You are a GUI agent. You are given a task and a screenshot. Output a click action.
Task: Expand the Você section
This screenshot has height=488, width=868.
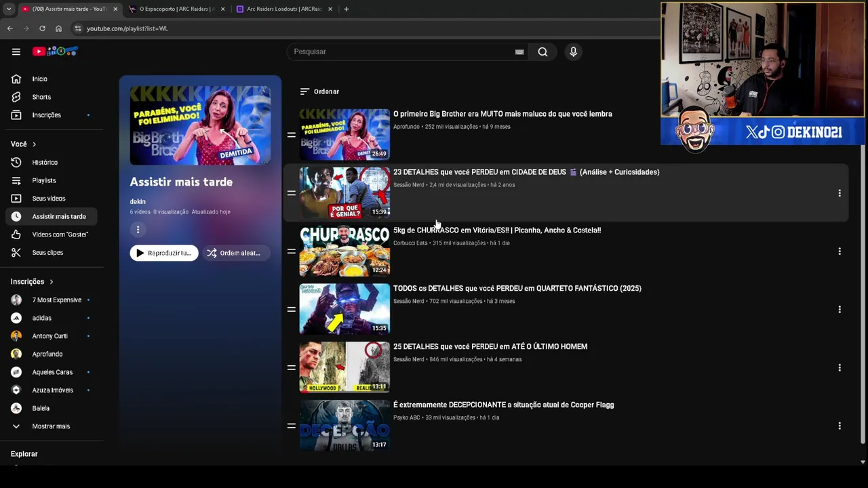[x=24, y=144]
